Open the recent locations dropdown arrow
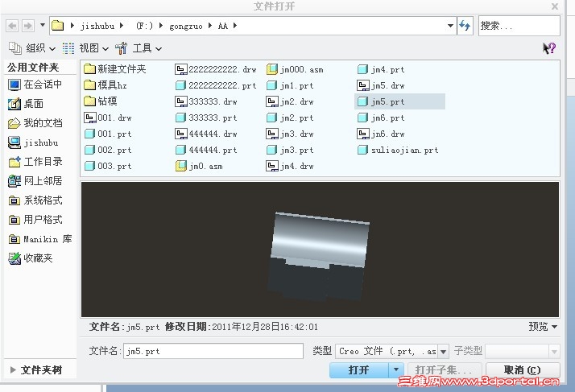 coord(43,25)
